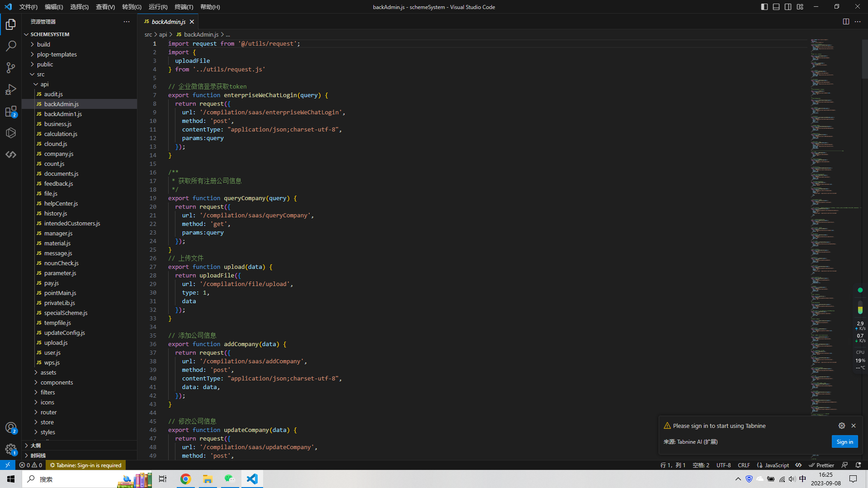This screenshot has width=868, height=488.
Task: Open the Run and Debug view
Action: click(11, 89)
